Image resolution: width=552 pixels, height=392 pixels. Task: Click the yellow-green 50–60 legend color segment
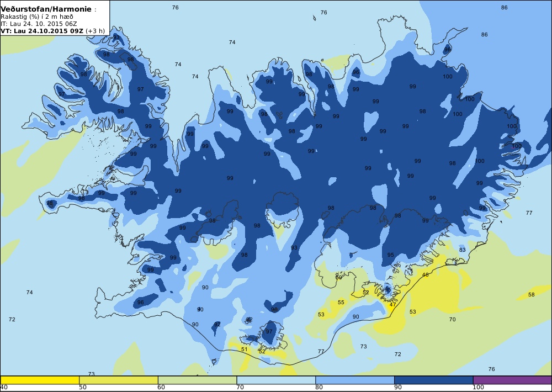click(119, 380)
